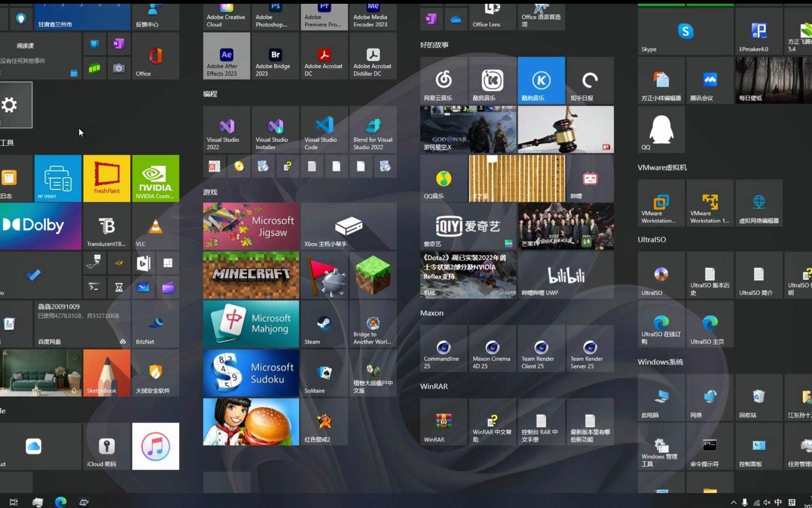Open 网易云音乐 tile
Image resolution: width=812 pixels, height=508 pixels.
444,80
